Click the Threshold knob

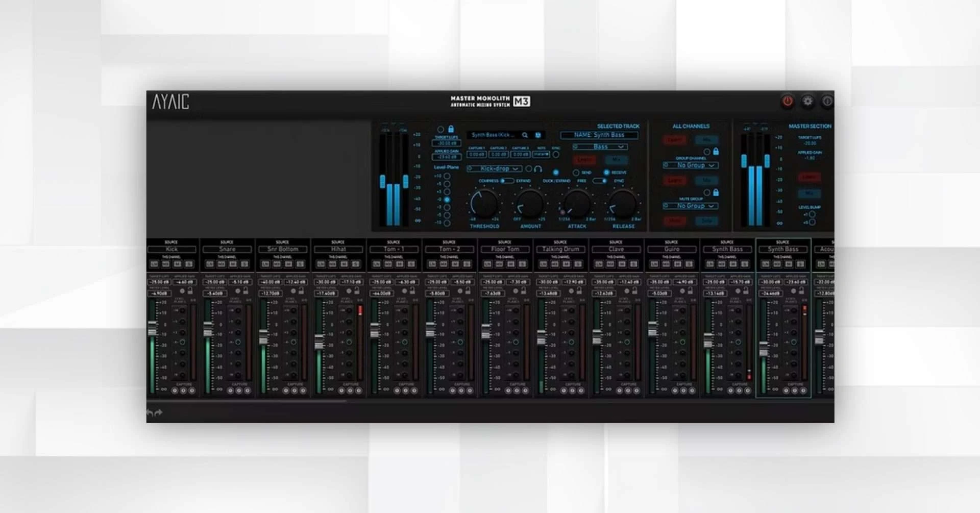tap(484, 204)
